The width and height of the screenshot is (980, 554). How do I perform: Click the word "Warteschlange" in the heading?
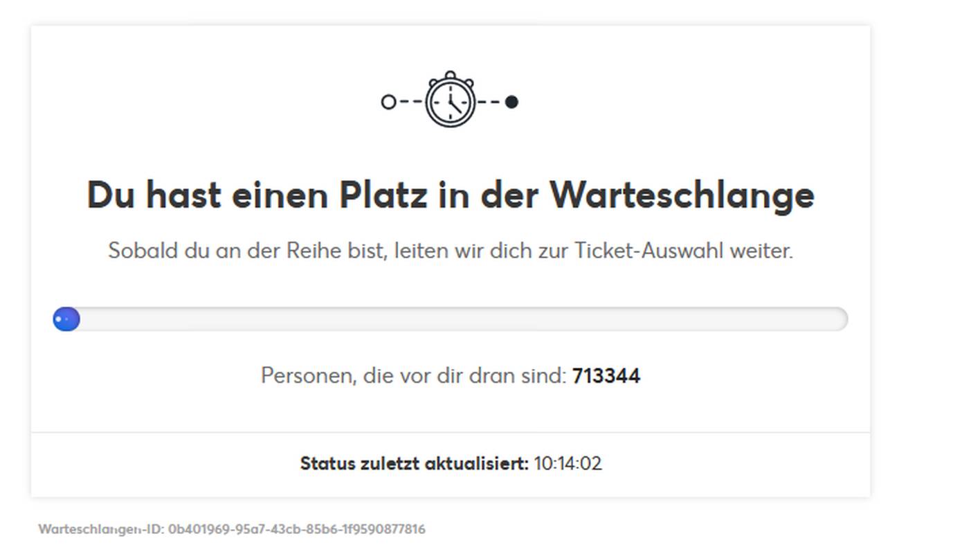coord(682,195)
